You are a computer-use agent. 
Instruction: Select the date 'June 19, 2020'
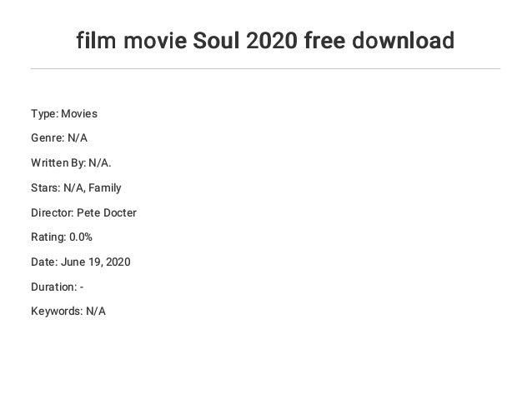[x=96, y=262]
